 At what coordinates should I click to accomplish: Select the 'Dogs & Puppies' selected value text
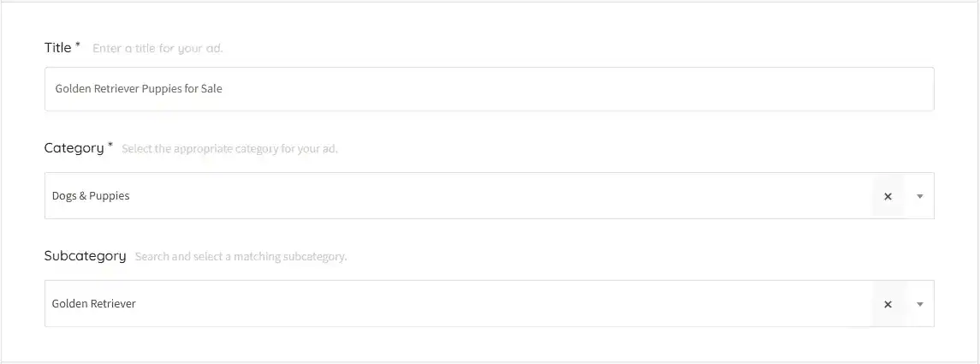pos(91,196)
